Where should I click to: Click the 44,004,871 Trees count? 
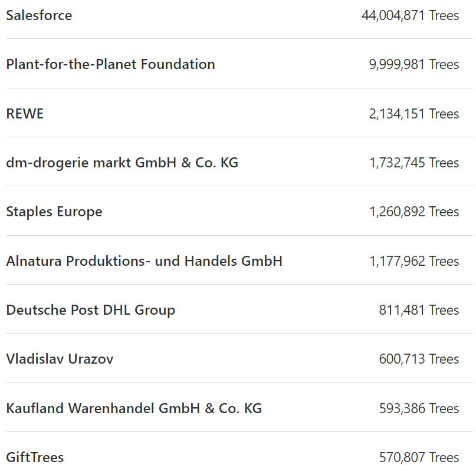[x=410, y=15]
